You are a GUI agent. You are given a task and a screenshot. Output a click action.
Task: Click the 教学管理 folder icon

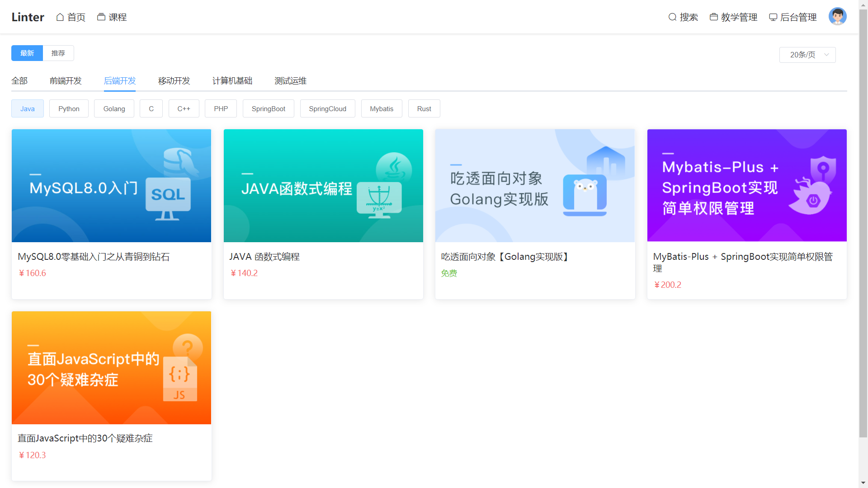click(x=714, y=17)
